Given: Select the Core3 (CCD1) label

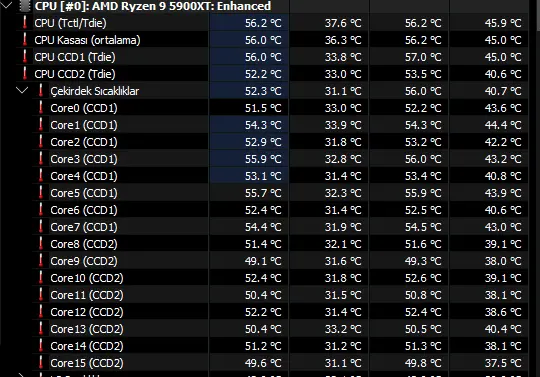Looking at the screenshot, I should [x=84, y=159].
